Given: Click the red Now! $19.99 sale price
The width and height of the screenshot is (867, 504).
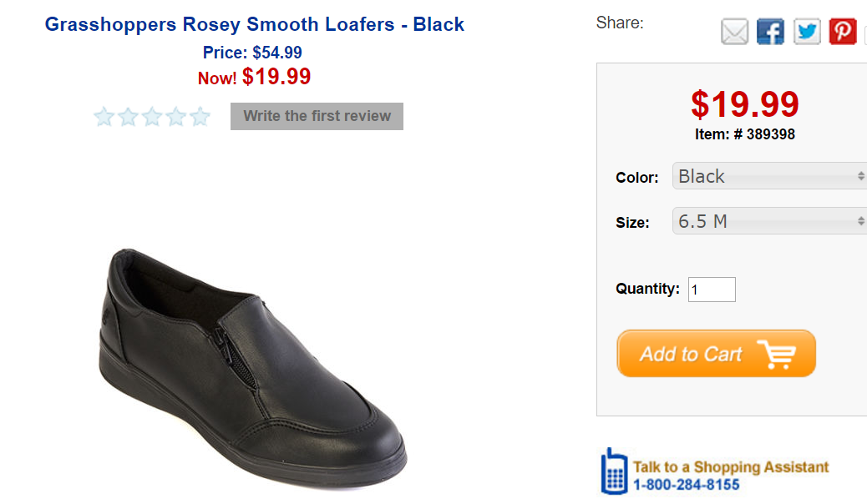Looking at the screenshot, I should point(255,78).
